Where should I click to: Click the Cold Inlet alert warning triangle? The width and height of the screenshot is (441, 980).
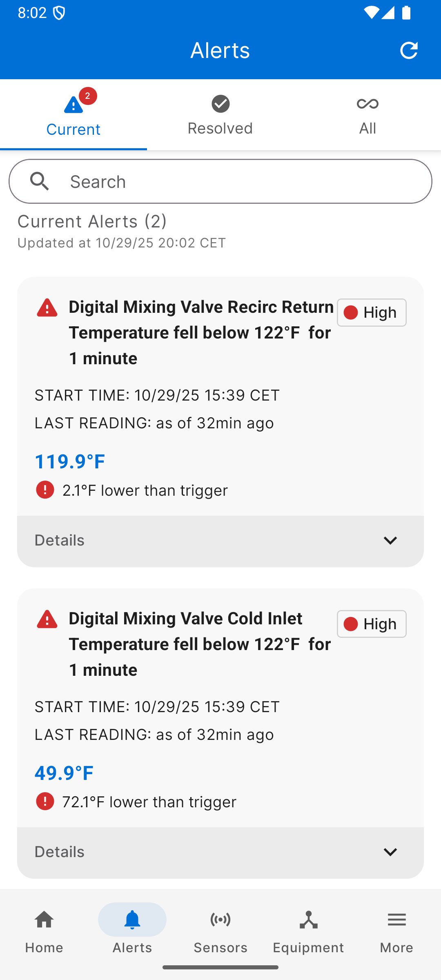click(47, 619)
